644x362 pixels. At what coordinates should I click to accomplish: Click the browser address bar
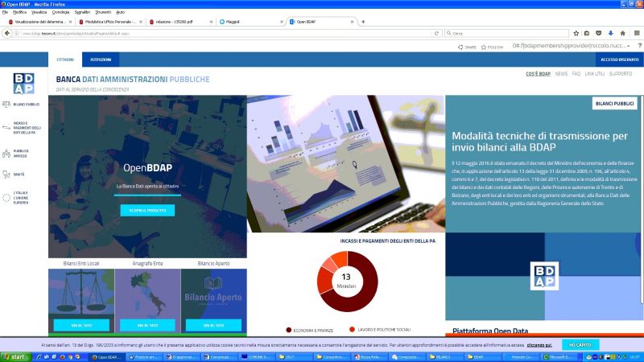point(226,33)
